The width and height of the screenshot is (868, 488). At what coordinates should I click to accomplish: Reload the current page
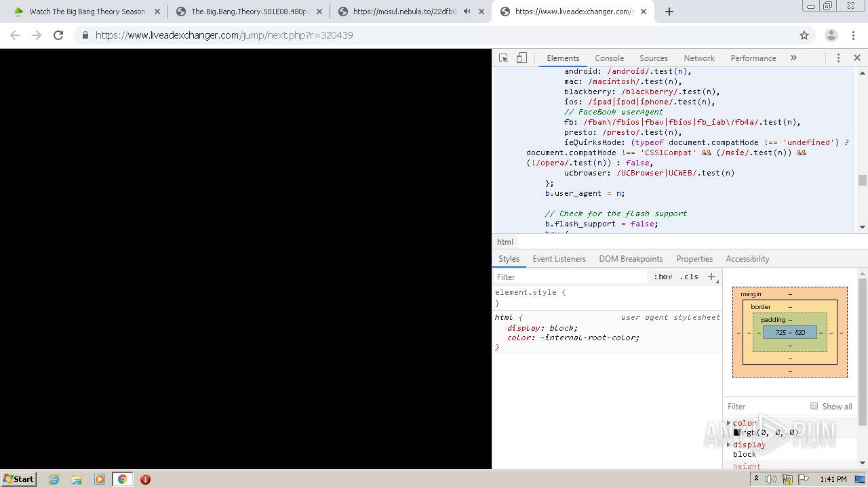(58, 35)
